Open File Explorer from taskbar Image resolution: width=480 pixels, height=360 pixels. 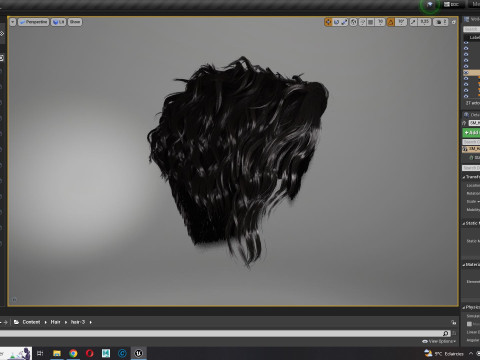tap(57, 353)
